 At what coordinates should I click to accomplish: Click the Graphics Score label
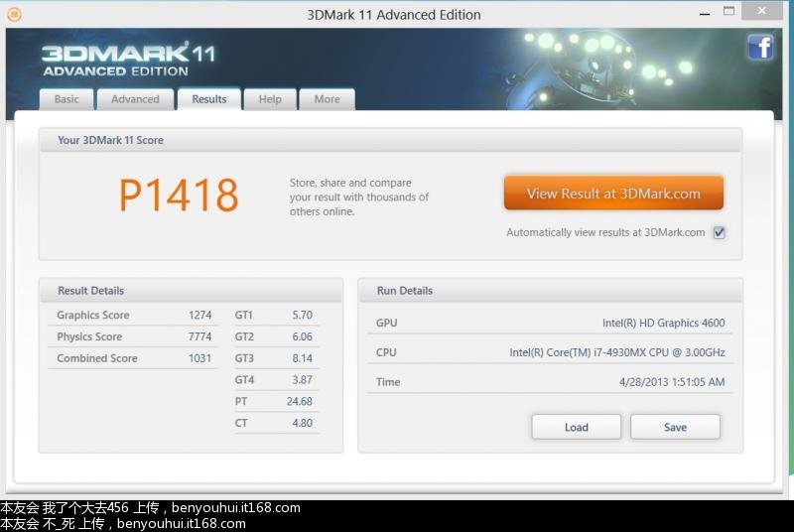point(93,315)
